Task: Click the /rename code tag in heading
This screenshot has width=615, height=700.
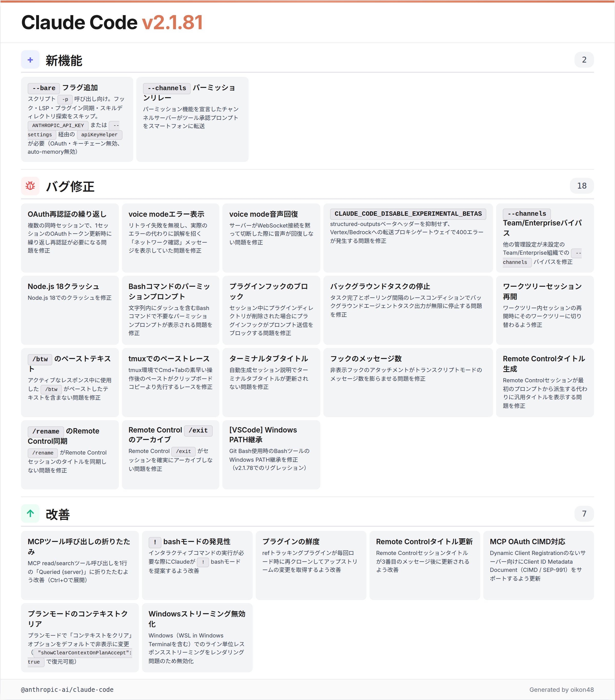Action: pos(46,431)
